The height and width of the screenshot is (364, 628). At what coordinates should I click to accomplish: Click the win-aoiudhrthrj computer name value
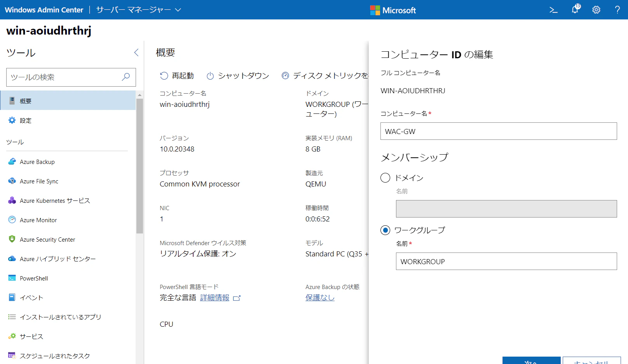pyautogui.click(x=185, y=104)
